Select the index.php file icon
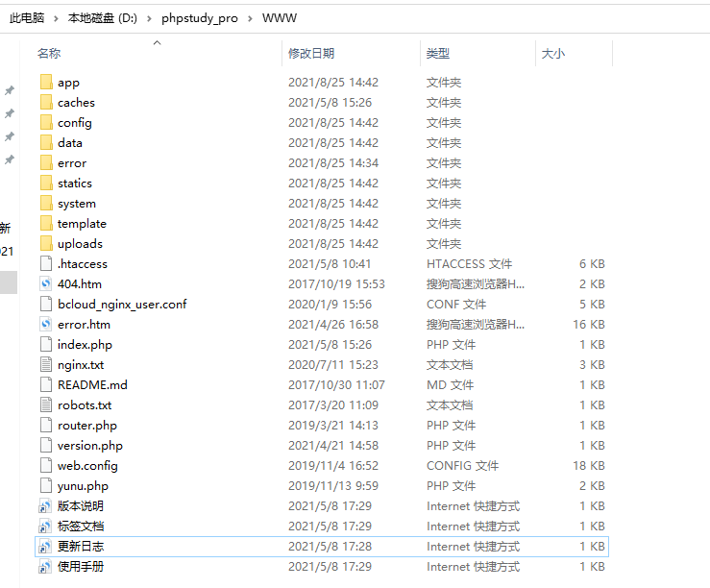 pyautogui.click(x=46, y=345)
